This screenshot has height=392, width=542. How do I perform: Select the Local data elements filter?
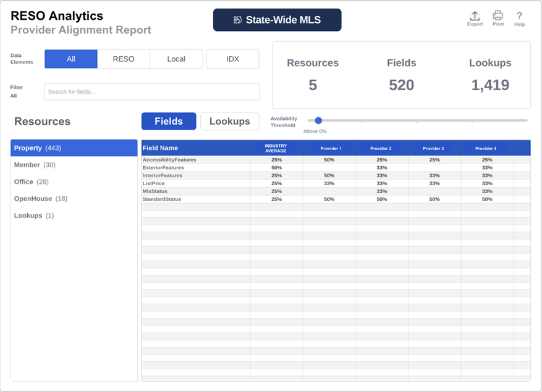176,59
